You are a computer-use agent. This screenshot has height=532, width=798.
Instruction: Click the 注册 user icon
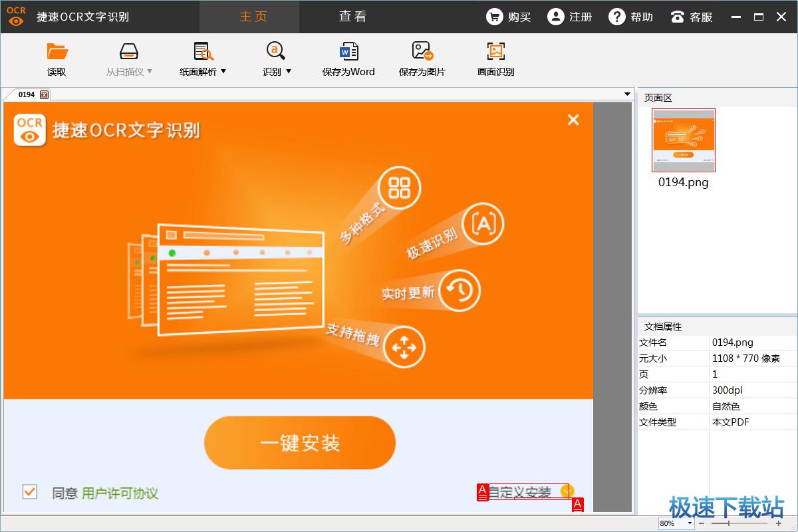pyautogui.click(x=555, y=17)
